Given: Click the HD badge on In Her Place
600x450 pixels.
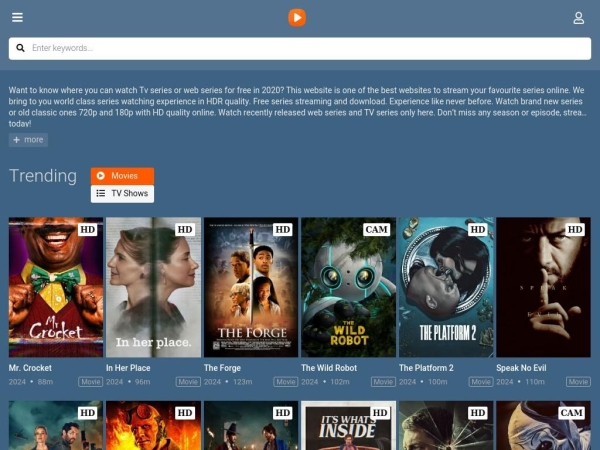Looking at the screenshot, I should tap(185, 230).
